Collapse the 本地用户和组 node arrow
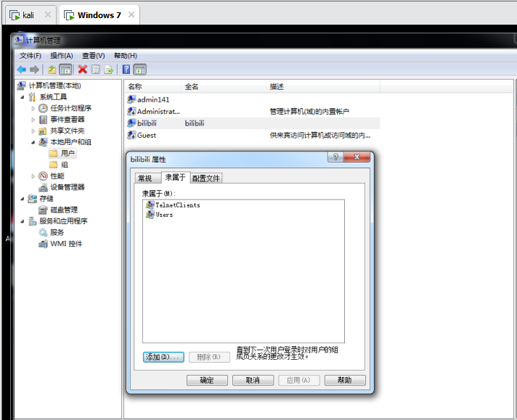Screen dimensions: 517x420 tap(33, 142)
